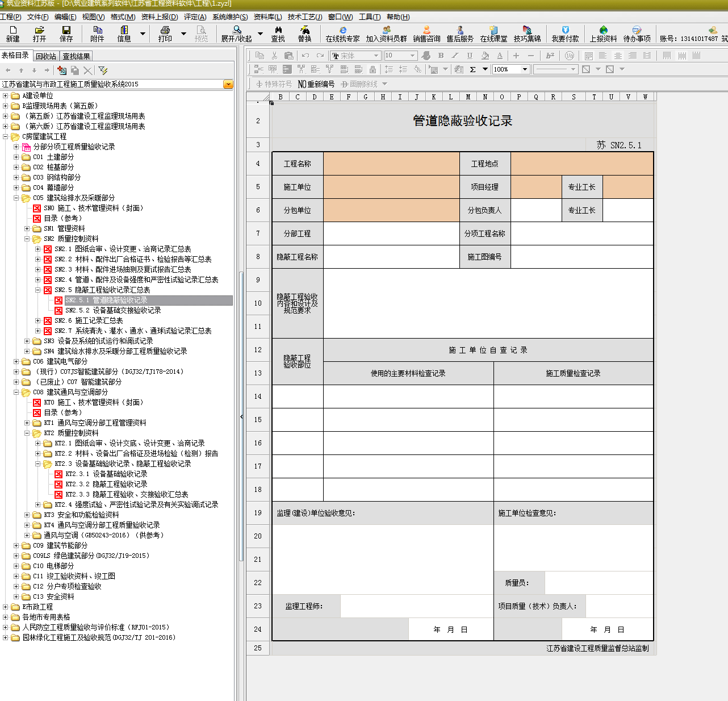Viewport: 728px width, 701px height.
Task: Click the add-table icon in directory toolbar
Action: (62, 70)
